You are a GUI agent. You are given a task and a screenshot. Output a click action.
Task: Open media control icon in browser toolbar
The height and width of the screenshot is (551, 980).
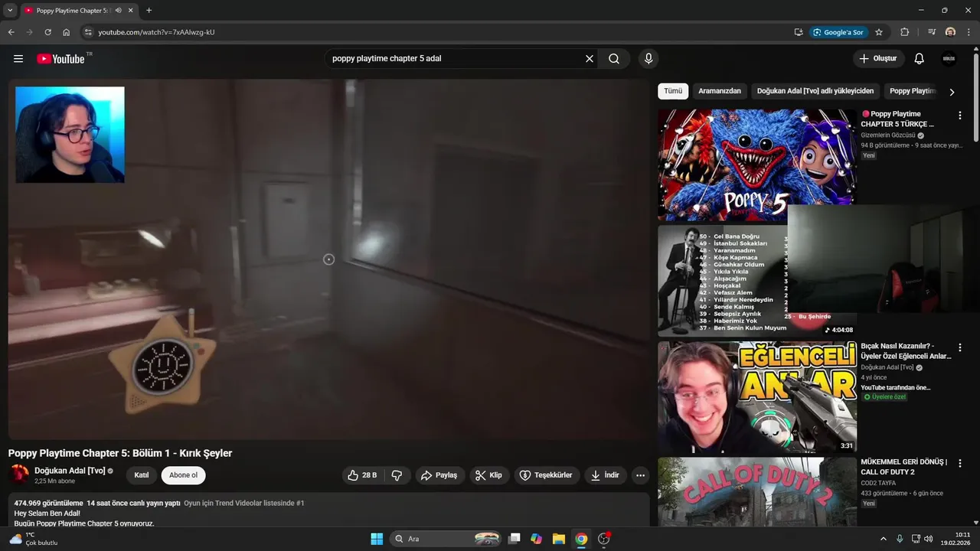point(932,32)
